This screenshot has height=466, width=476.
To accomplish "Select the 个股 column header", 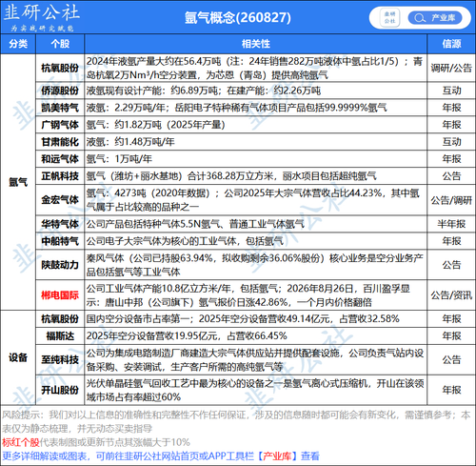I will 60,44.
